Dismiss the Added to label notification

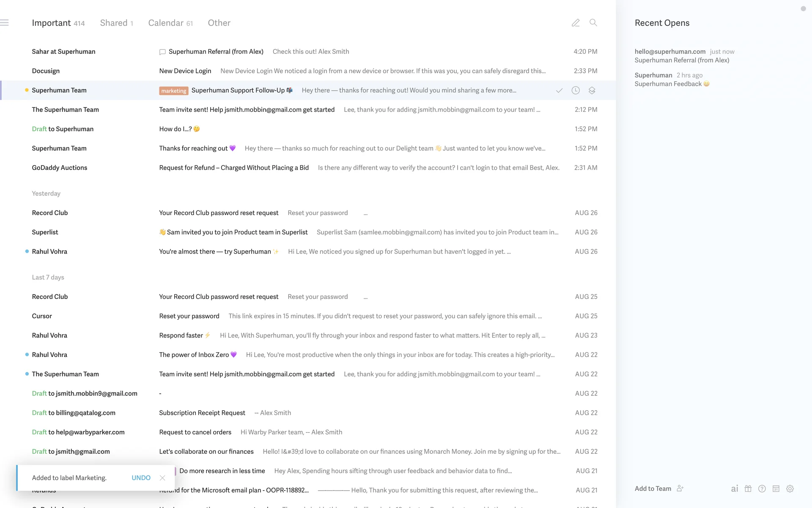(x=162, y=478)
